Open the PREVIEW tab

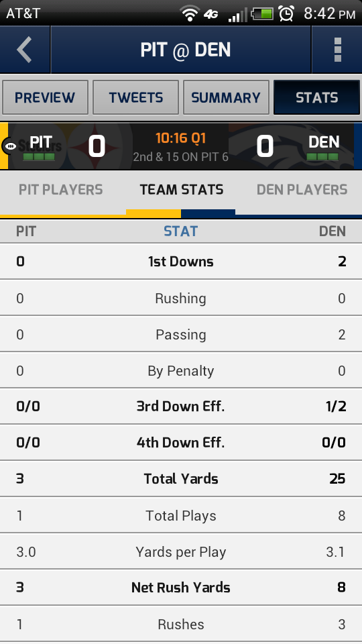pos(45,97)
